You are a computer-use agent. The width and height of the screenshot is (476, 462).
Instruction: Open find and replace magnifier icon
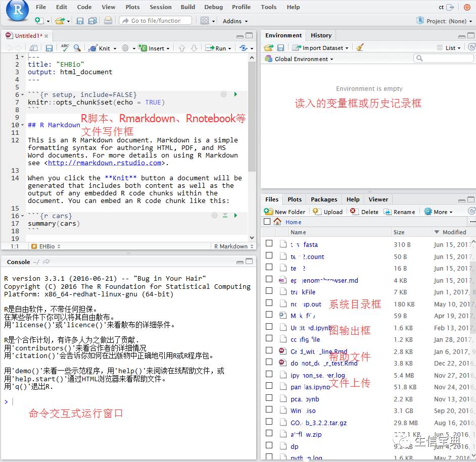77,47
